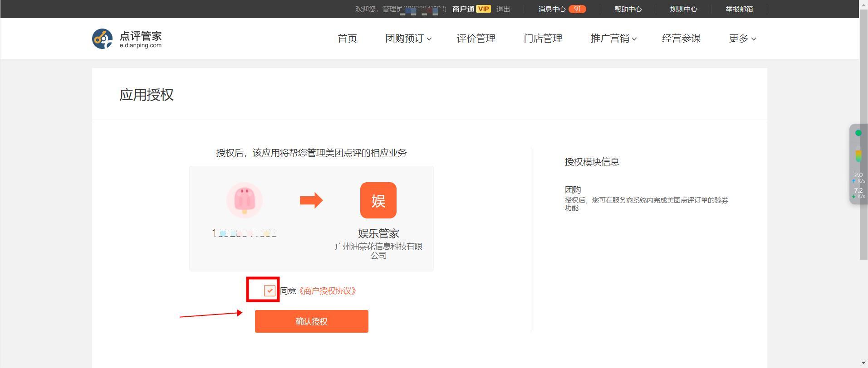868x368 pixels.
Task: Click 广州油菜花信息科技有限公司 company text
Action: 379,251
